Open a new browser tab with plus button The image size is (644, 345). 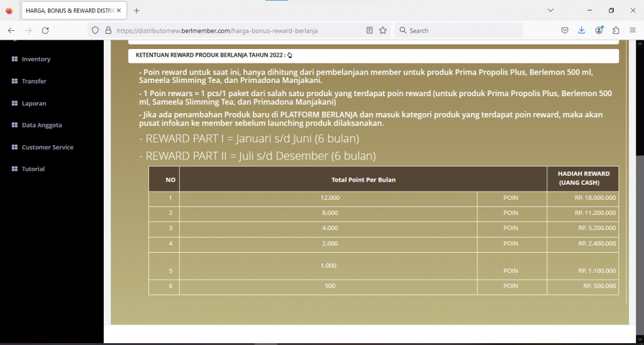coord(136,11)
